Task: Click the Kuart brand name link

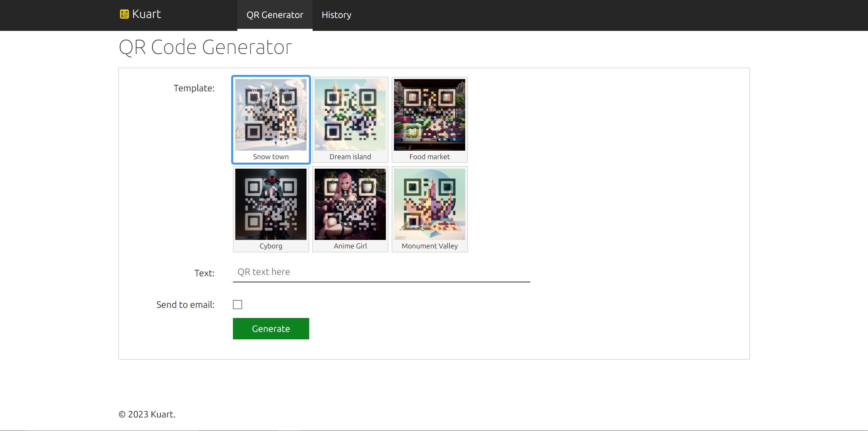Action: pyautogui.click(x=146, y=14)
